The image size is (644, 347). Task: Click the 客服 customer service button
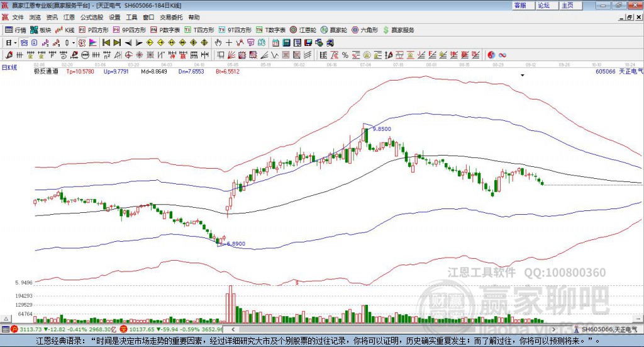coord(523,5)
